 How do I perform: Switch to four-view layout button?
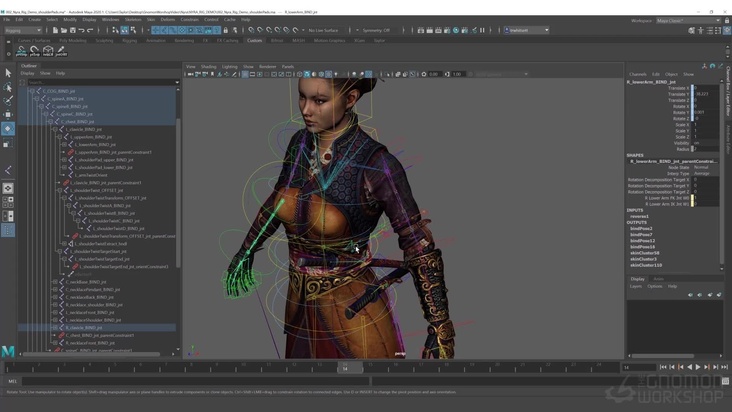8,202
